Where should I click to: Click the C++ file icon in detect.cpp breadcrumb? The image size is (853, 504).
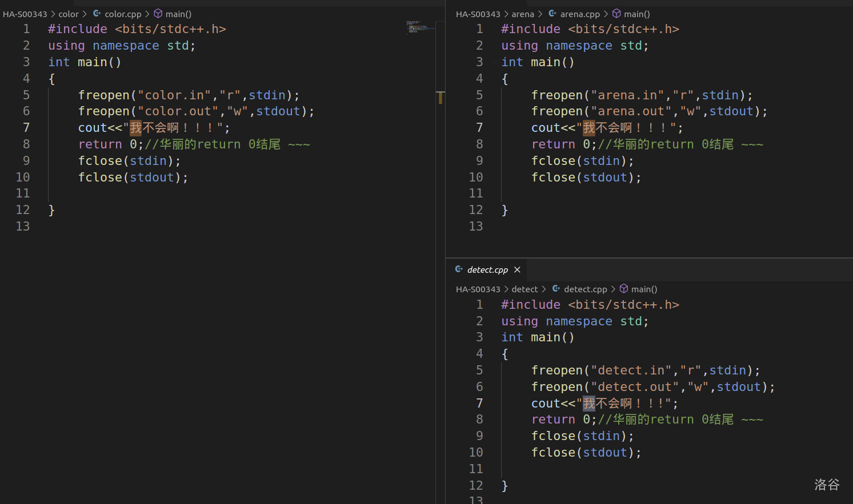click(556, 289)
